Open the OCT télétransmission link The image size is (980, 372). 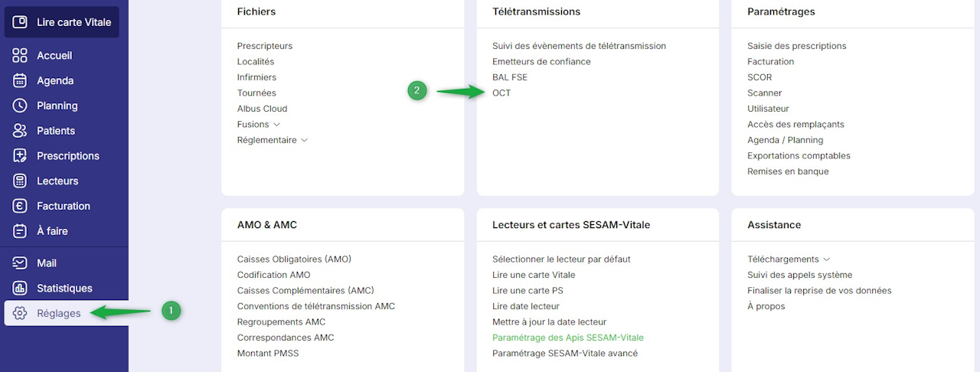point(501,93)
